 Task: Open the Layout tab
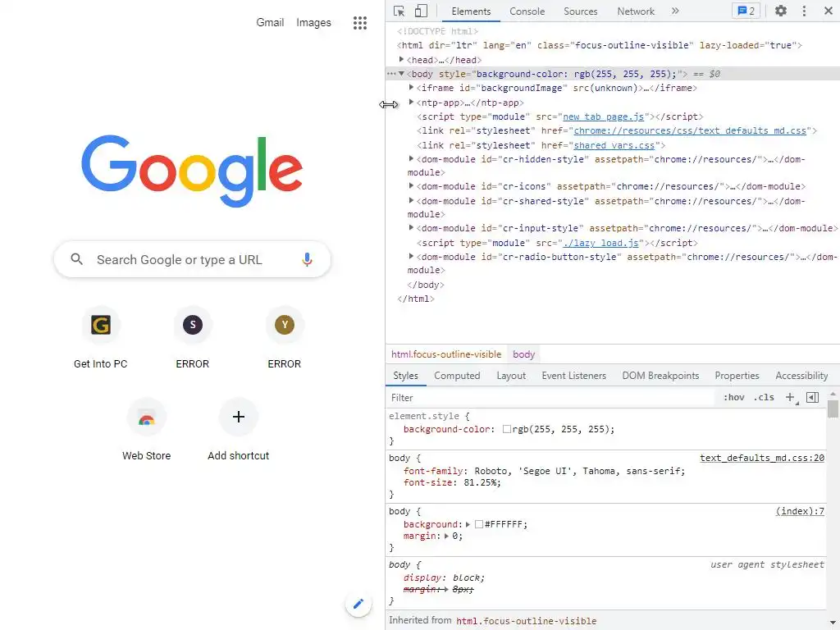coord(511,376)
